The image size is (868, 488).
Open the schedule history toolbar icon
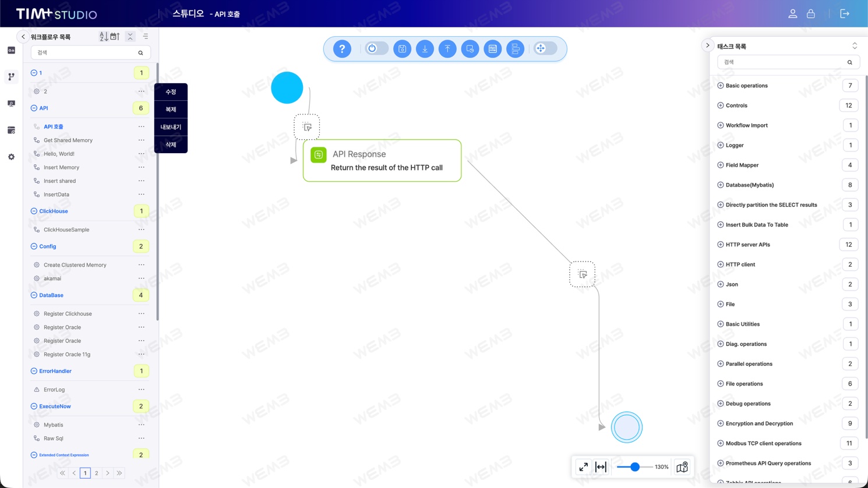click(470, 49)
